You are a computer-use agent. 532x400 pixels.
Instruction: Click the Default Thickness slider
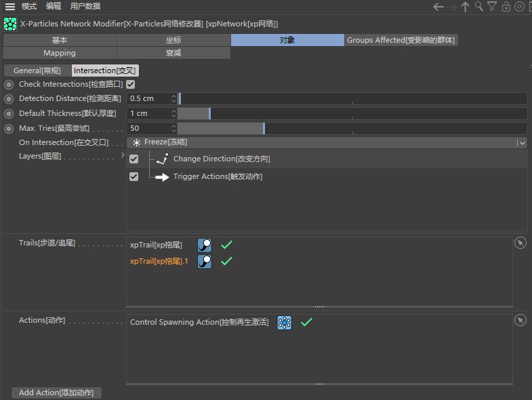[x=352, y=114]
